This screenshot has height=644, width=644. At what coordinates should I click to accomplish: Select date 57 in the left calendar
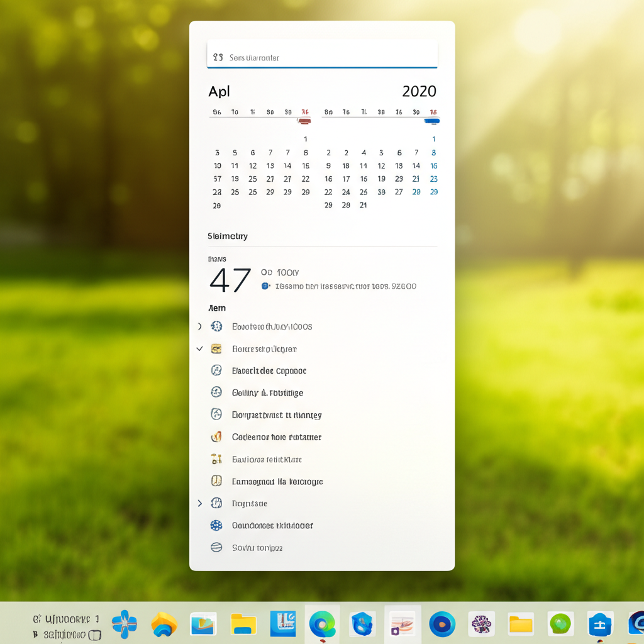pos(217,179)
